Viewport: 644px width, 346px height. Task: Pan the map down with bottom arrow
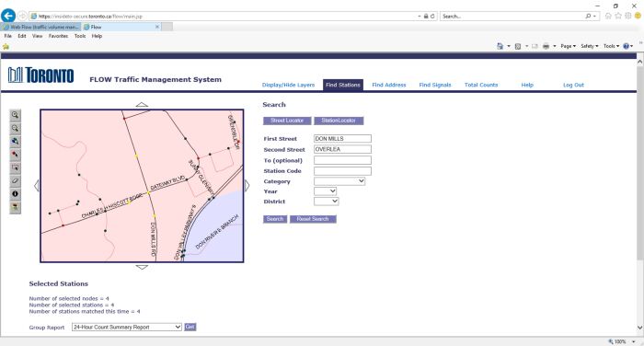(142, 267)
